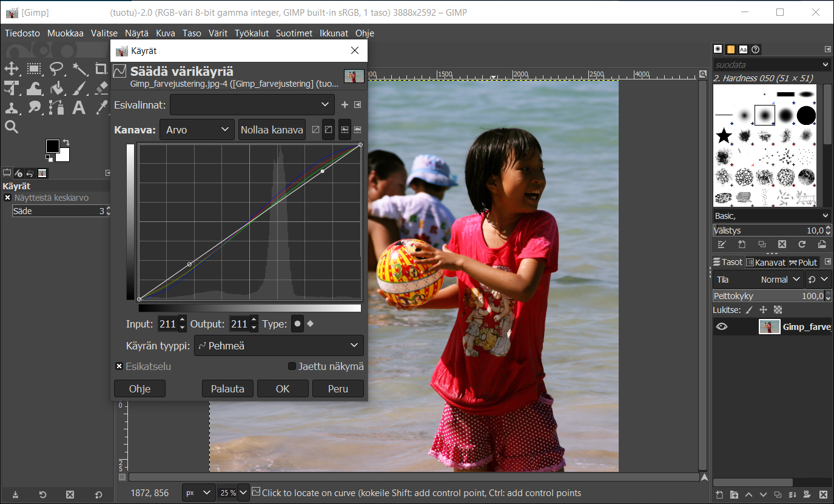Swap foreground and background colors

pos(66,143)
